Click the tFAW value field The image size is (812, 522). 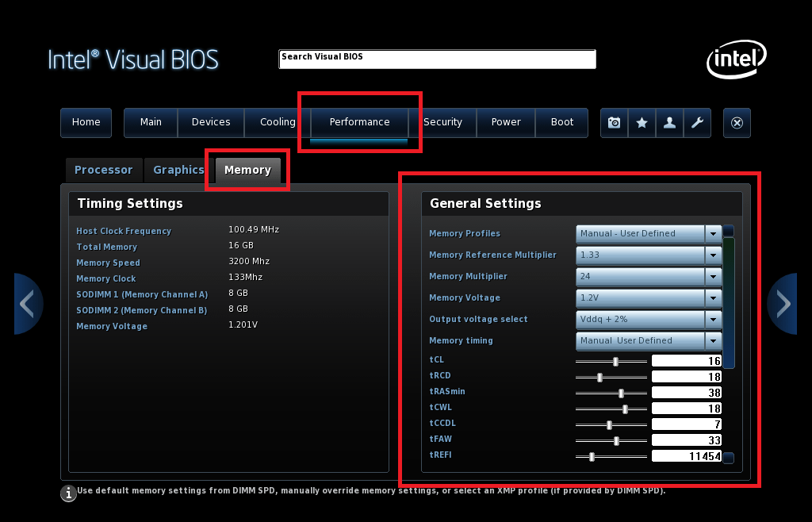687,440
